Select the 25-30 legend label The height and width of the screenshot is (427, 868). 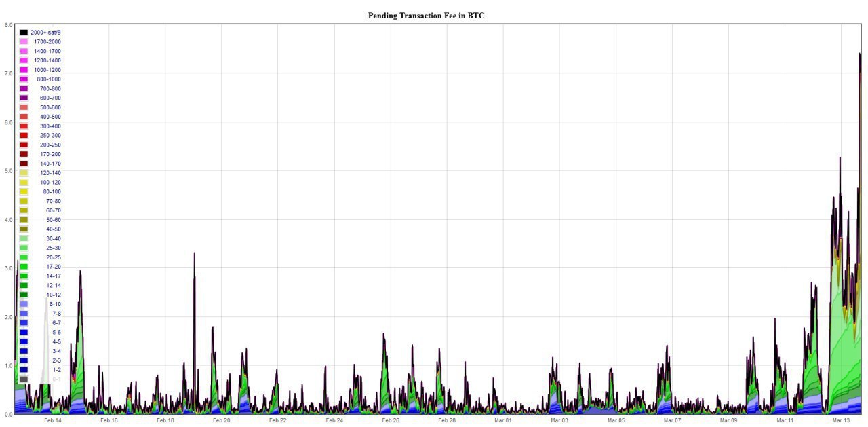(x=53, y=248)
